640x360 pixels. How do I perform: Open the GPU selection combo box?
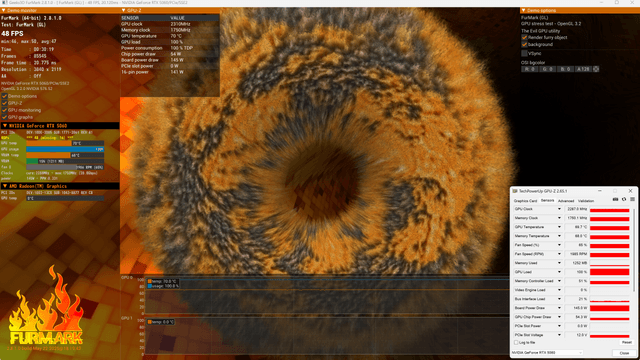pyautogui.click(x=547, y=353)
